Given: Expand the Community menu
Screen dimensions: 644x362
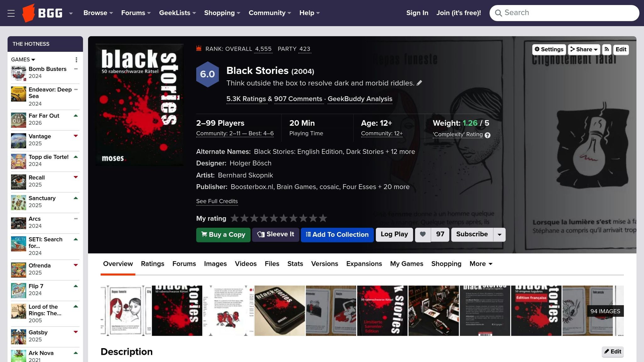Looking at the screenshot, I should click(x=270, y=13).
